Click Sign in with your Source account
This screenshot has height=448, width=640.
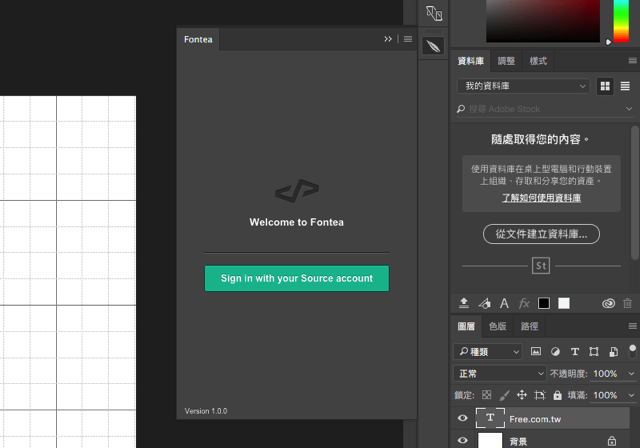click(297, 278)
